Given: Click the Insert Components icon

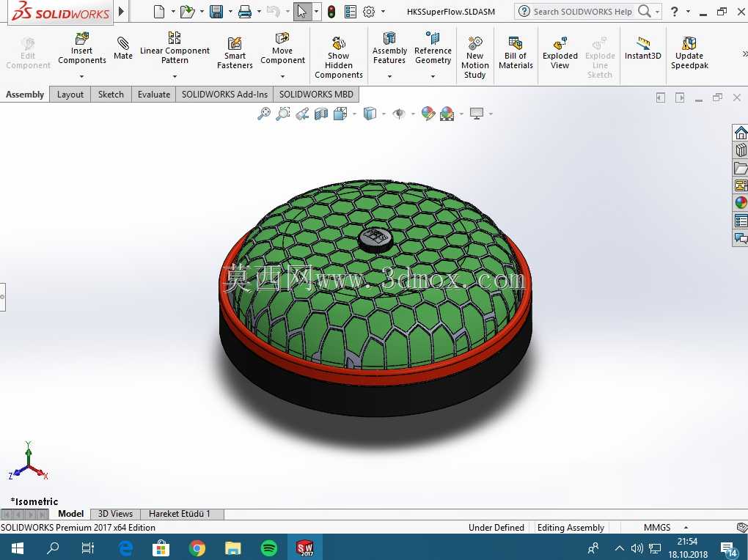Looking at the screenshot, I should [82, 38].
